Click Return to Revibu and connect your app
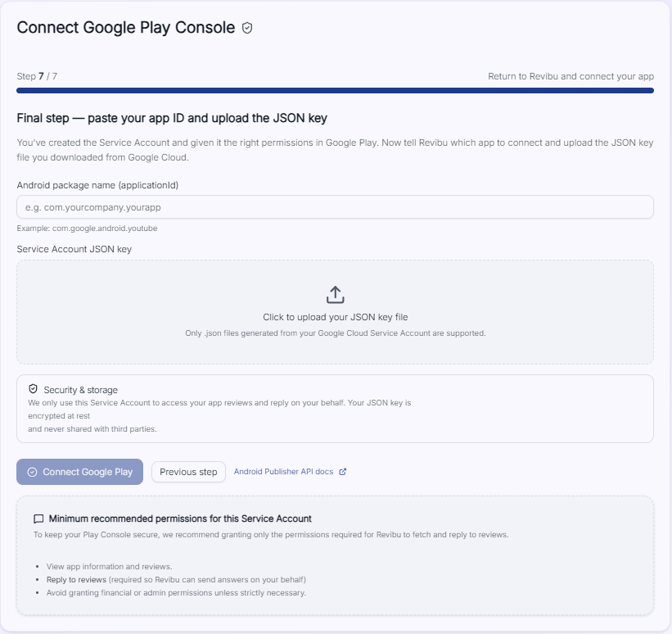Viewport: 672px width, 634px height. 571,75
